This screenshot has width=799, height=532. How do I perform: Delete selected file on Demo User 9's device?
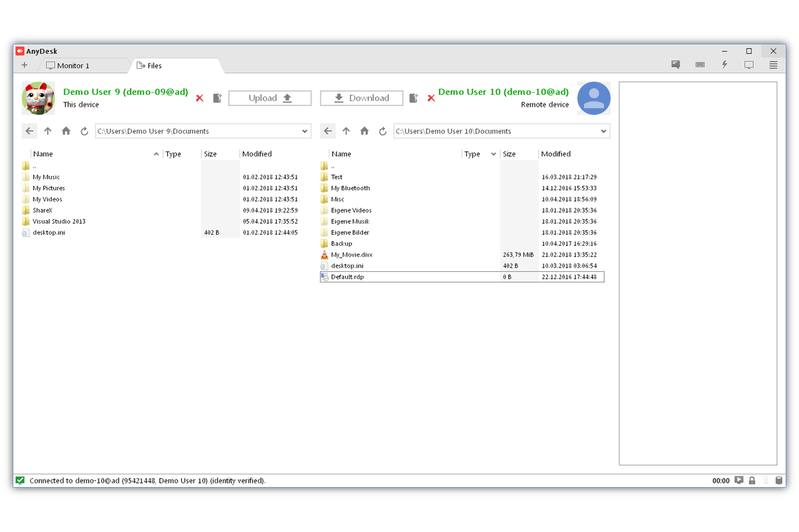point(200,98)
